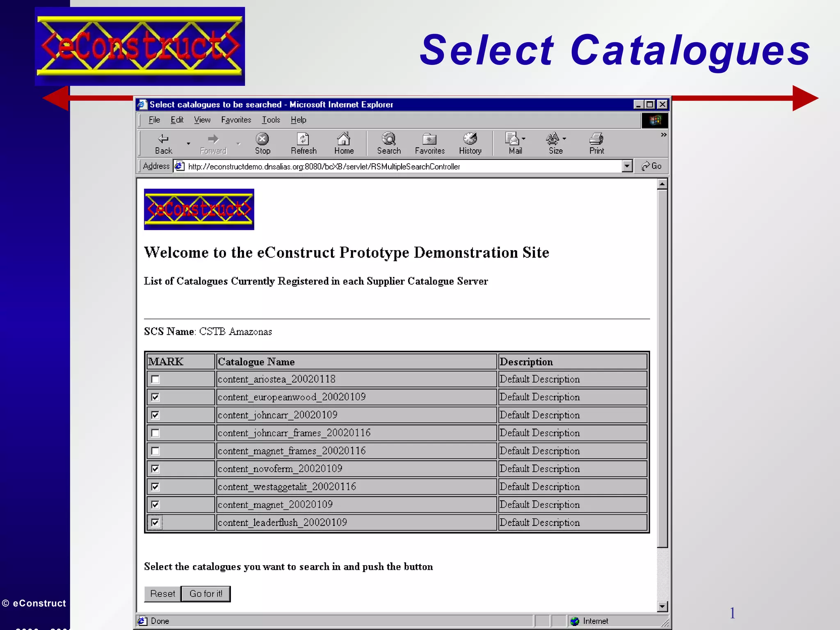Click the page icon in address bar
Screen dimensions: 840x630
pos(179,166)
